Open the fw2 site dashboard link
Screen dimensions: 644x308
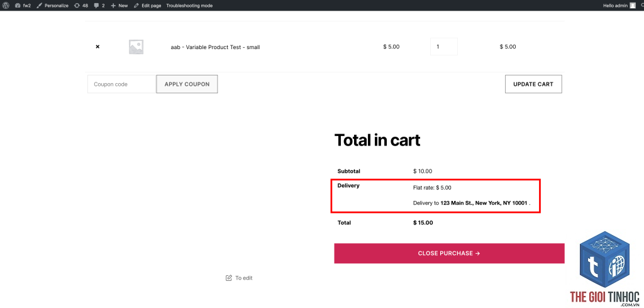[x=23, y=6]
